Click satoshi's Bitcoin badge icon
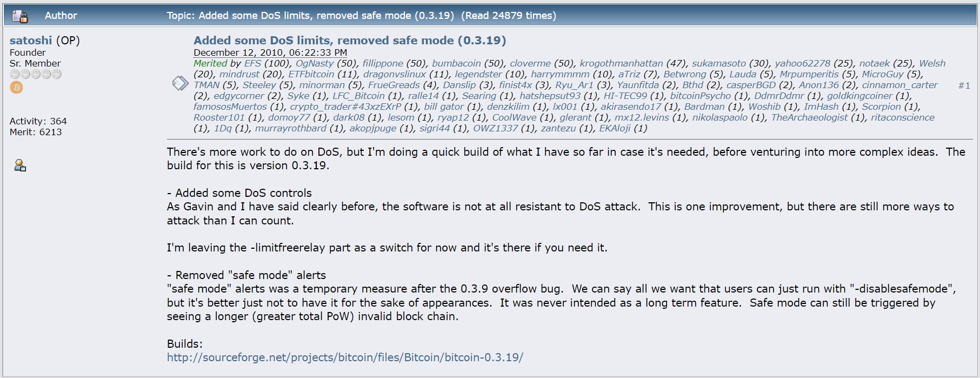The height and width of the screenshot is (378, 980). click(x=16, y=87)
